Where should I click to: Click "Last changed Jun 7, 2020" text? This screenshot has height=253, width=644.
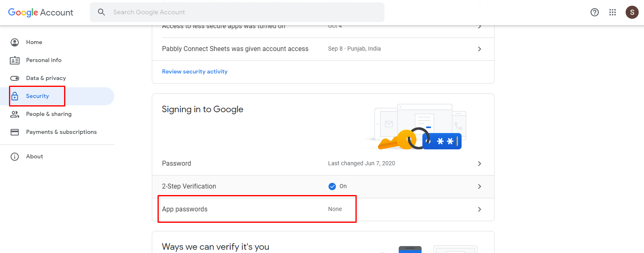(362, 163)
